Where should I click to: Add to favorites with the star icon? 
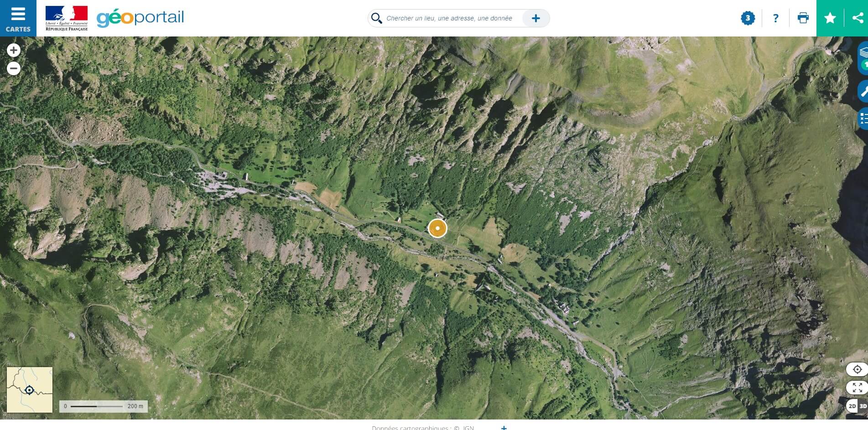point(830,18)
